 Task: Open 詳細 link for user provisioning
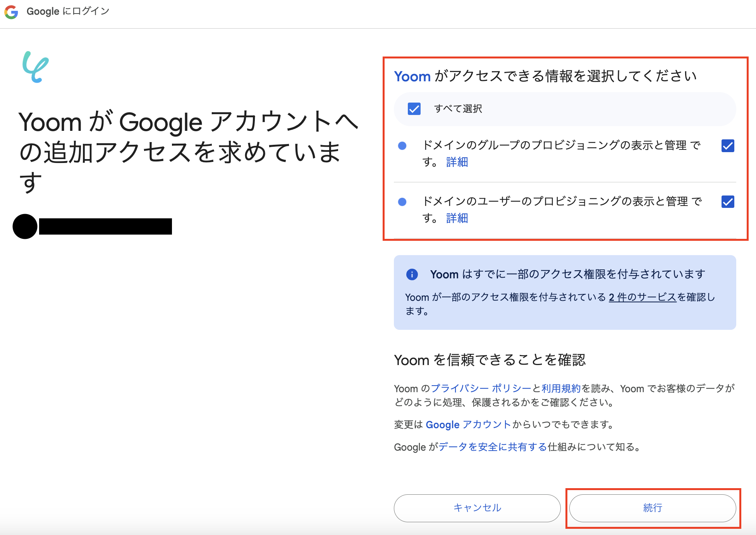[x=457, y=218]
